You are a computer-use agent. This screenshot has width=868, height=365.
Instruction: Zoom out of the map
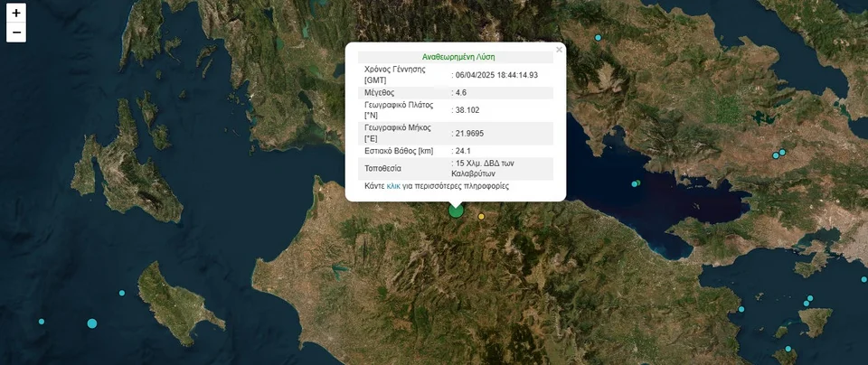[16, 33]
